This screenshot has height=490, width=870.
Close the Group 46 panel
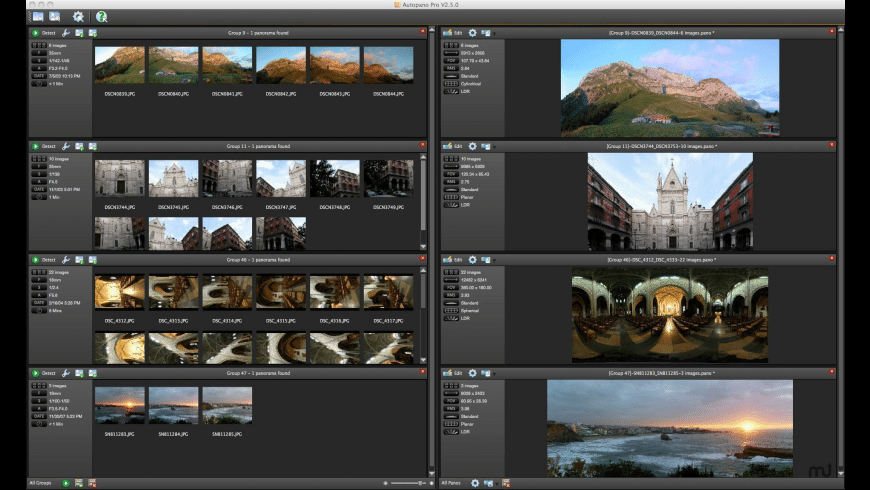click(x=422, y=258)
